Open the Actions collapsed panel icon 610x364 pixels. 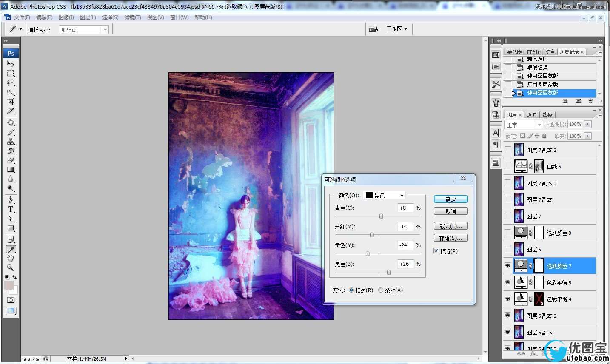click(496, 67)
